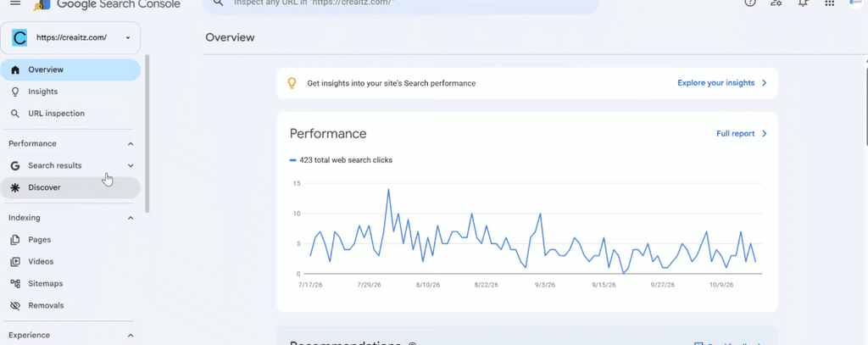Open the creaitz.com property selector dropdown

click(x=70, y=37)
